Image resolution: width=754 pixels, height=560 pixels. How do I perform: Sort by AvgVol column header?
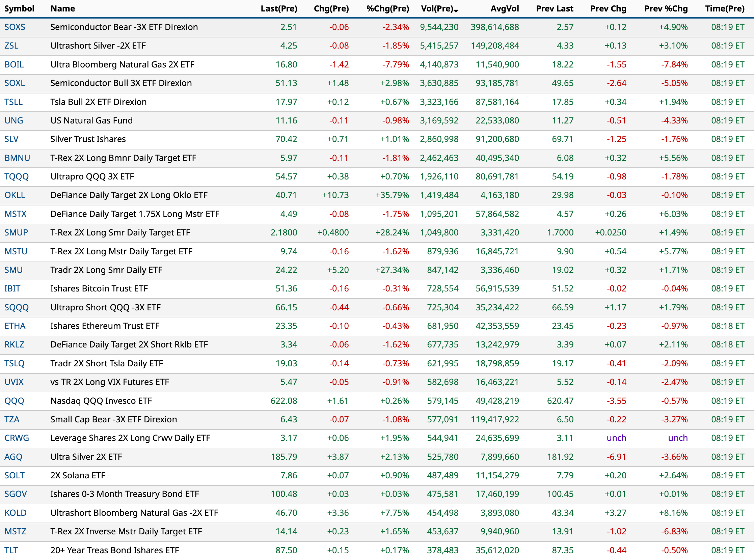[504, 8]
